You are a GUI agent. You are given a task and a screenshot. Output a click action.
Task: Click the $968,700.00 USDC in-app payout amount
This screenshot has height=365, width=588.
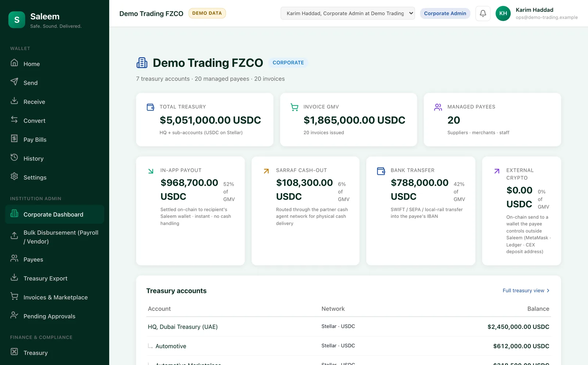click(x=189, y=189)
